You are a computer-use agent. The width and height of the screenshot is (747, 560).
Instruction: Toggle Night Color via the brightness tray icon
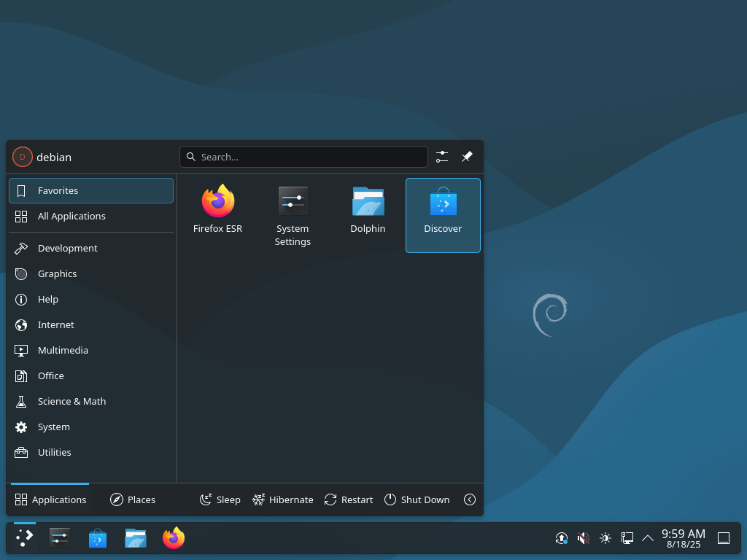[x=605, y=538]
